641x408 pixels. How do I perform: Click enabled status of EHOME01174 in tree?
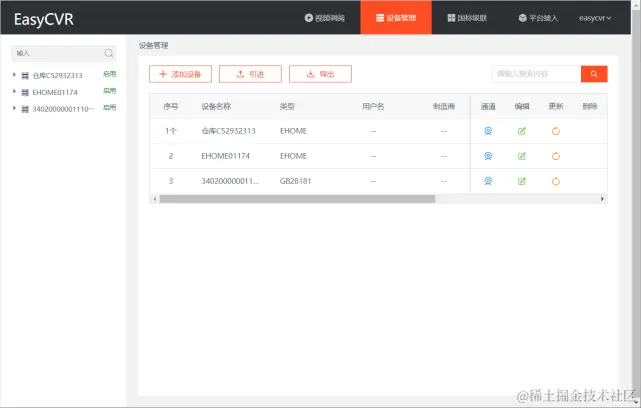(x=110, y=91)
